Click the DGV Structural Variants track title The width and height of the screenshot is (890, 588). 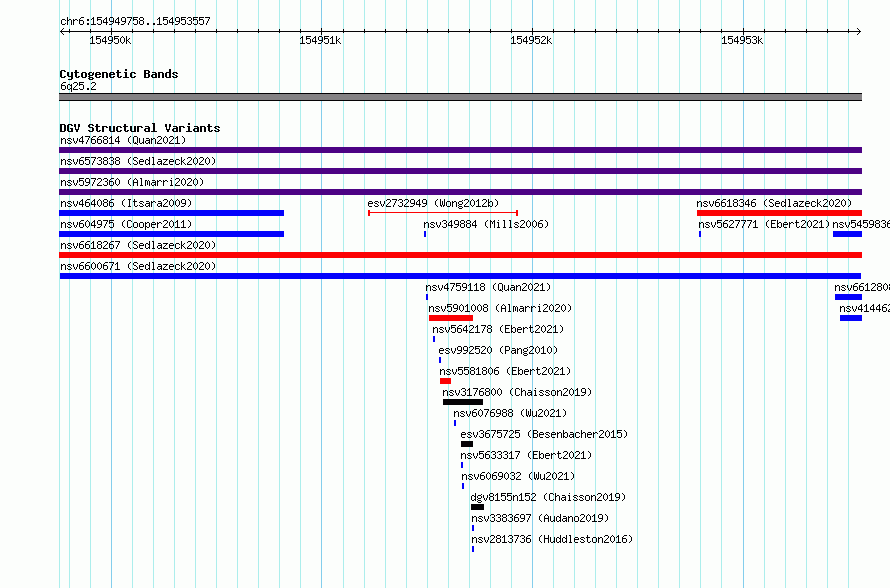click(140, 128)
